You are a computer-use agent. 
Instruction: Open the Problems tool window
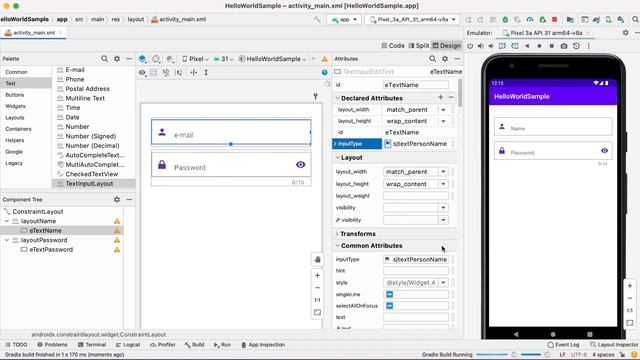tap(53, 345)
